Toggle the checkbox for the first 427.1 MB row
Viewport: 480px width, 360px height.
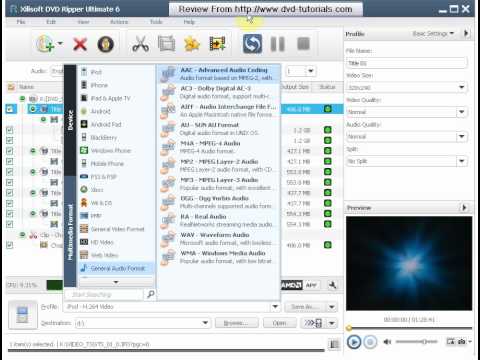(x=10, y=151)
